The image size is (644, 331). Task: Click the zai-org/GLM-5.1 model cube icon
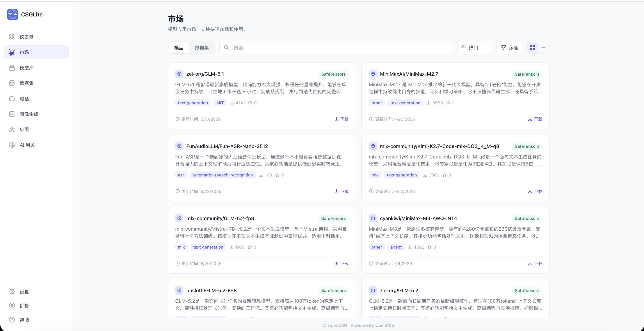tap(179, 74)
